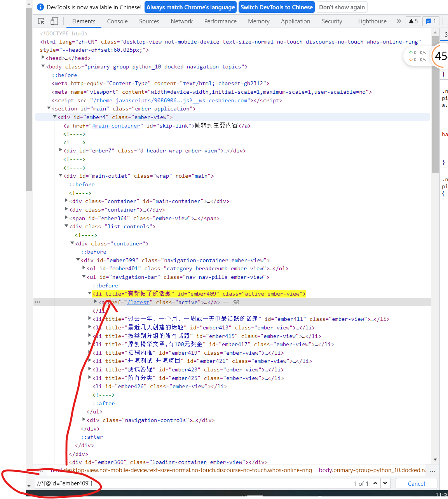The height and width of the screenshot is (499, 448).
Task: Expand the li ember413 node
Action: 89,327
